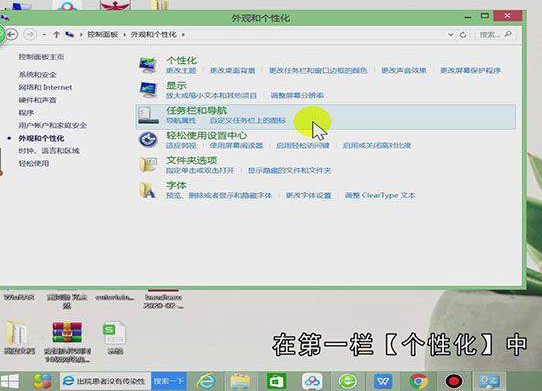Viewport: 542px width, 391px height.
Task: Go forward with the forward arrow
Action: 30,34
